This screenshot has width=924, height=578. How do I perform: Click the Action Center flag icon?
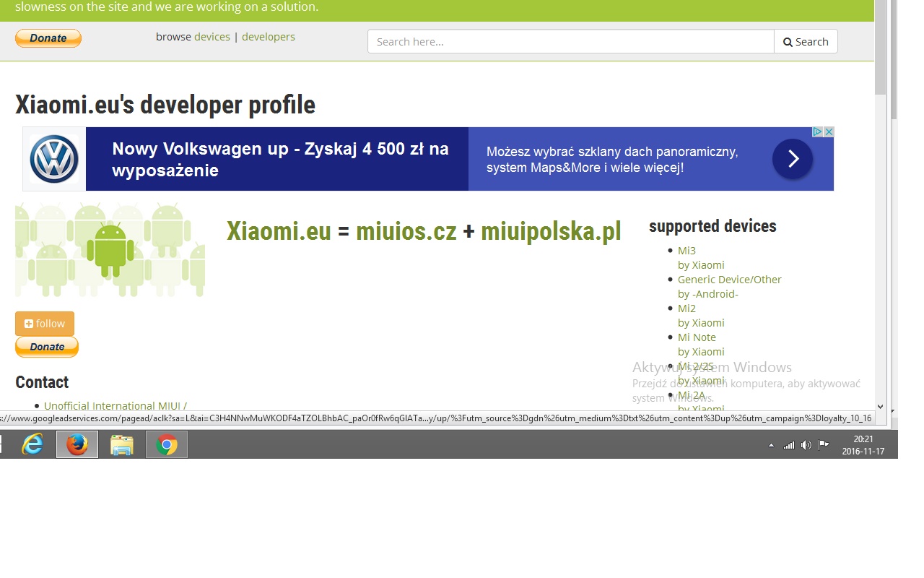click(824, 445)
